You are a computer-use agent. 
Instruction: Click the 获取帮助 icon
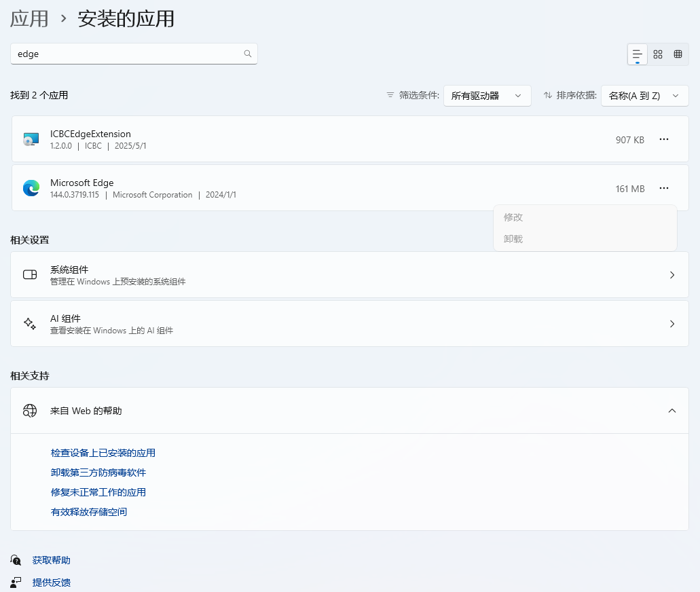(16, 560)
